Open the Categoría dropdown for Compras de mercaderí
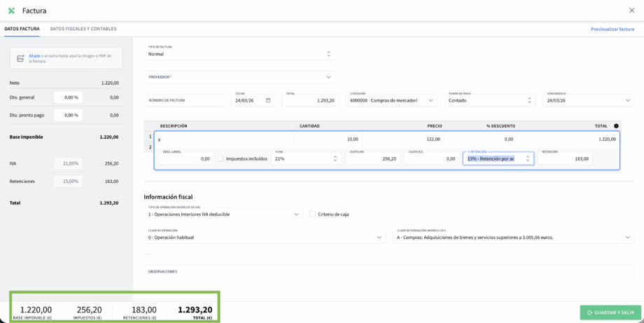This screenshot has height=323, width=644. [430, 100]
